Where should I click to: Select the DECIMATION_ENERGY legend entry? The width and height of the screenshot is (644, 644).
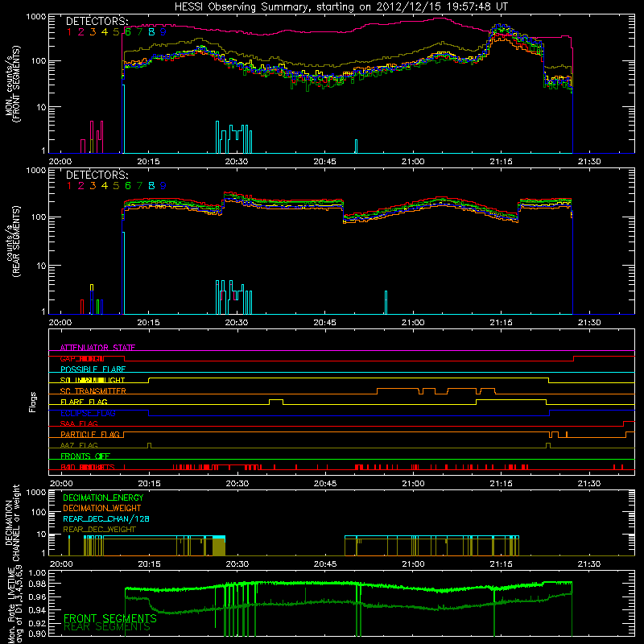[x=103, y=497]
